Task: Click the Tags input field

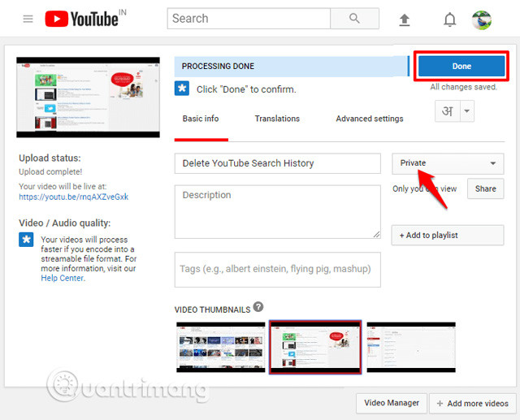Action: point(278,270)
